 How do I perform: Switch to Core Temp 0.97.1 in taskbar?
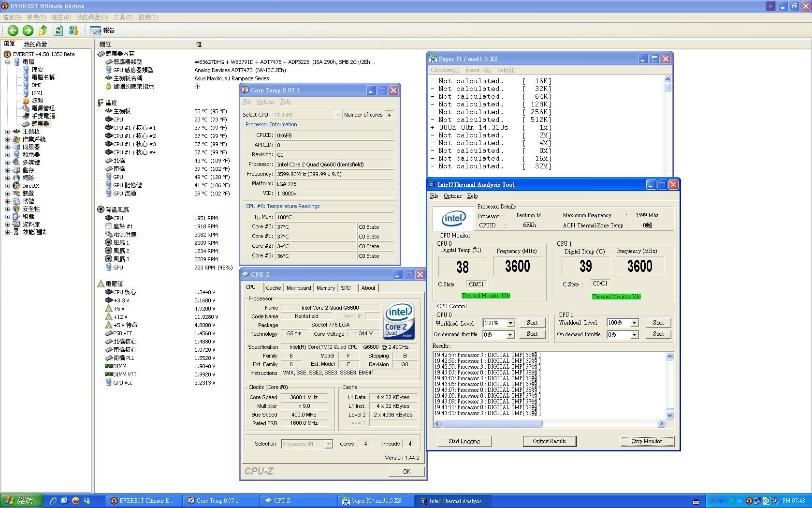click(221, 501)
